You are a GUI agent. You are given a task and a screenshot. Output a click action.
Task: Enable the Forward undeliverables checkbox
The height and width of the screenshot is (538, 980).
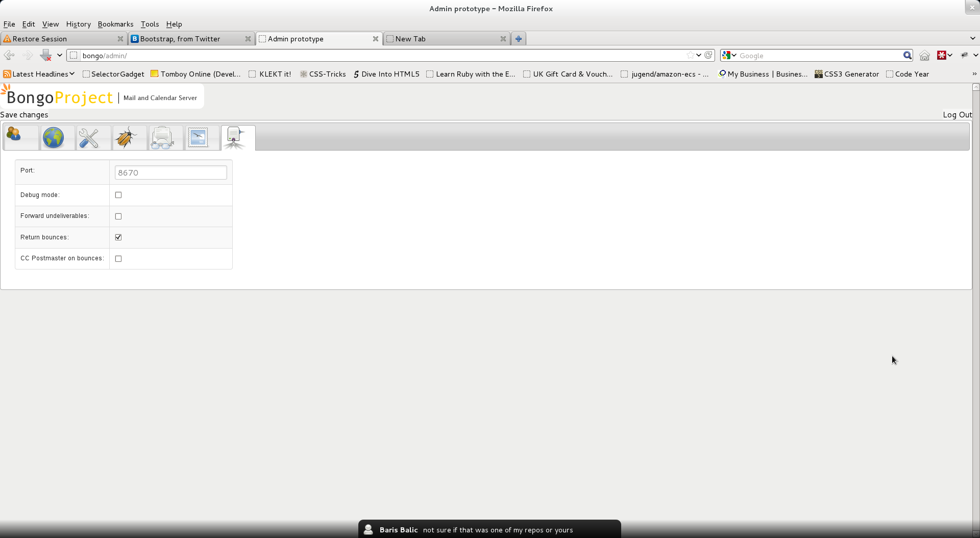pos(118,216)
